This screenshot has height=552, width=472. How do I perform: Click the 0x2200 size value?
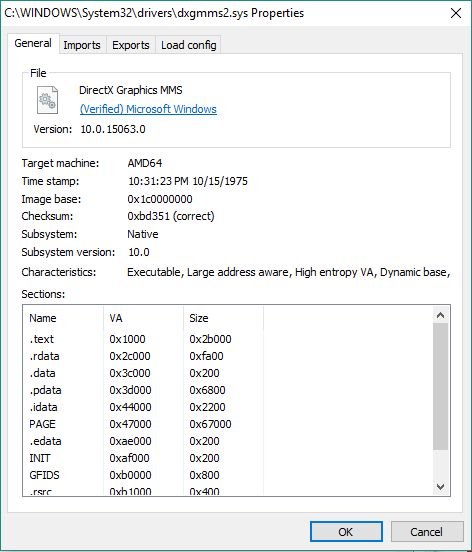click(207, 407)
